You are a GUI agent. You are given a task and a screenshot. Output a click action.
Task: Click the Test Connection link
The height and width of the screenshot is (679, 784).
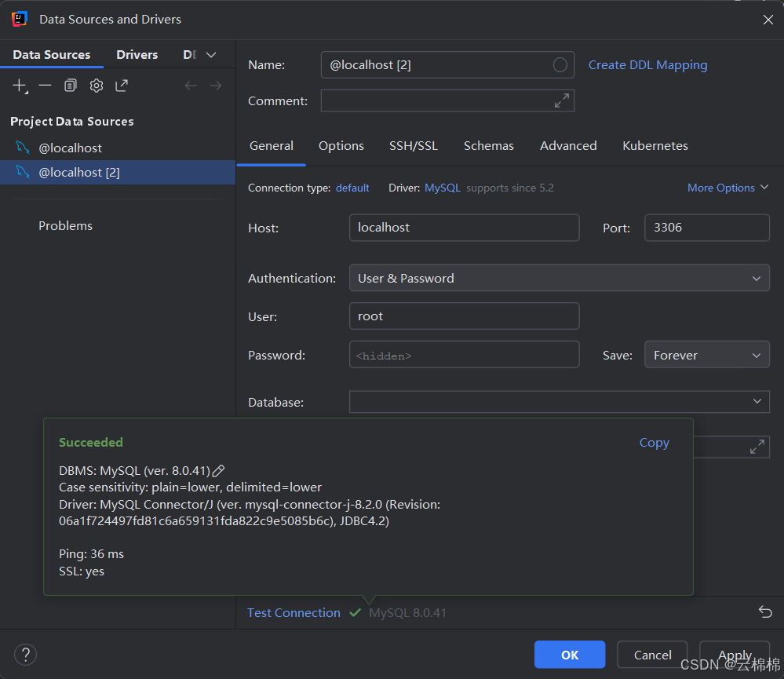coord(294,612)
